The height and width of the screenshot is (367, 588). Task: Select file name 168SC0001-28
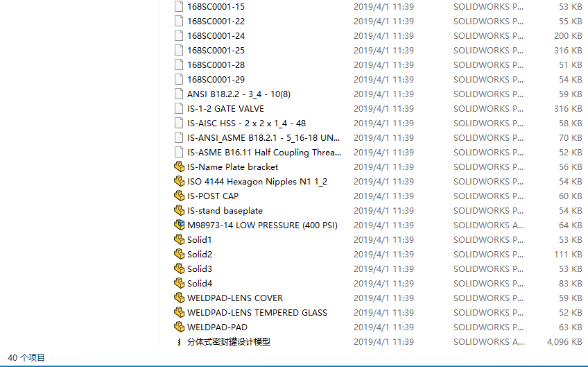pyautogui.click(x=216, y=65)
